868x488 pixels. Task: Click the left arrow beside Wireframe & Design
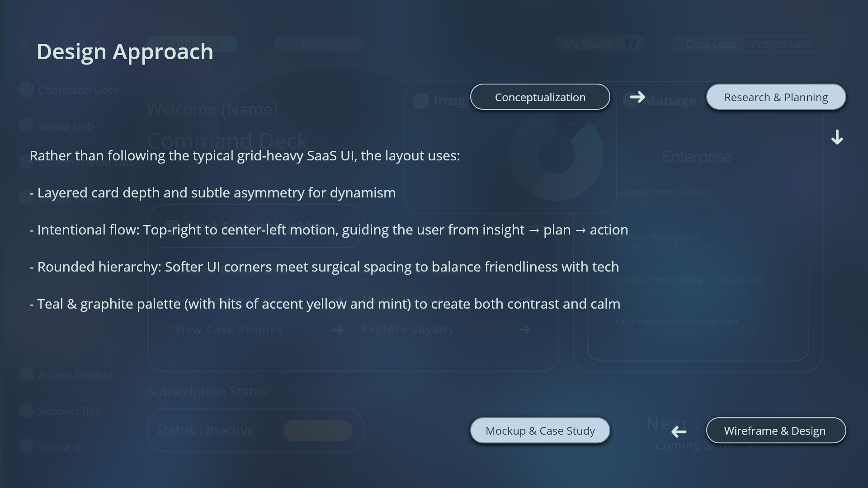click(x=679, y=432)
